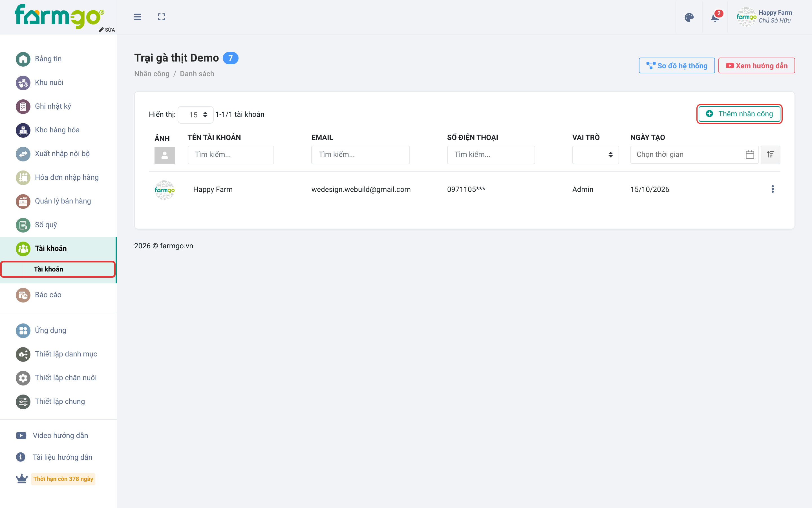The height and width of the screenshot is (508, 812).
Task: Click the Chọn thời gian date field
Action: (694, 155)
